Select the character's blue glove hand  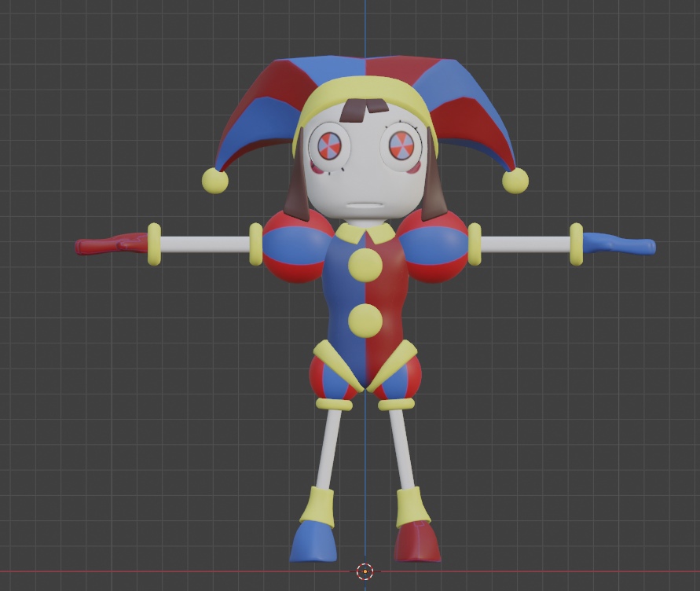(619, 244)
